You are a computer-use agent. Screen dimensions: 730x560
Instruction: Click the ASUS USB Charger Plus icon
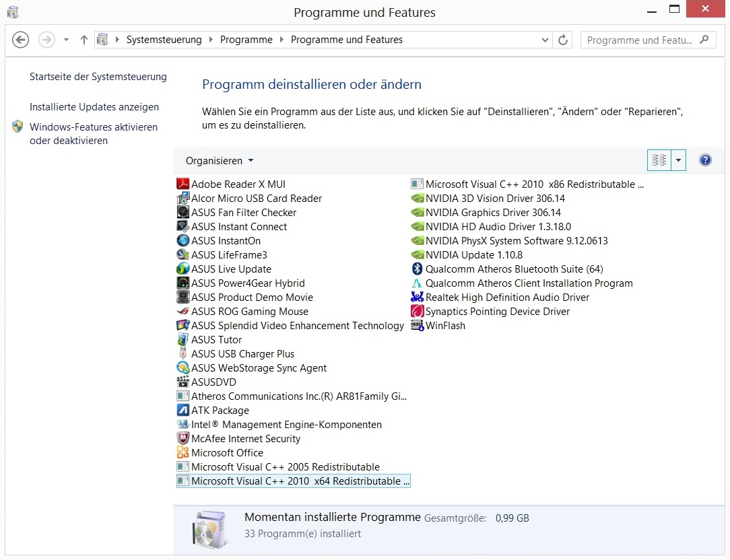pyautogui.click(x=183, y=353)
